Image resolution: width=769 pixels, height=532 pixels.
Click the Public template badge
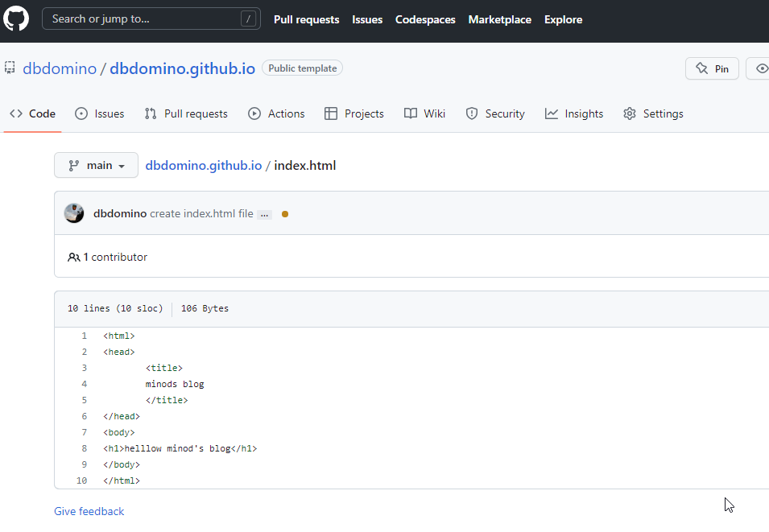click(x=302, y=68)
